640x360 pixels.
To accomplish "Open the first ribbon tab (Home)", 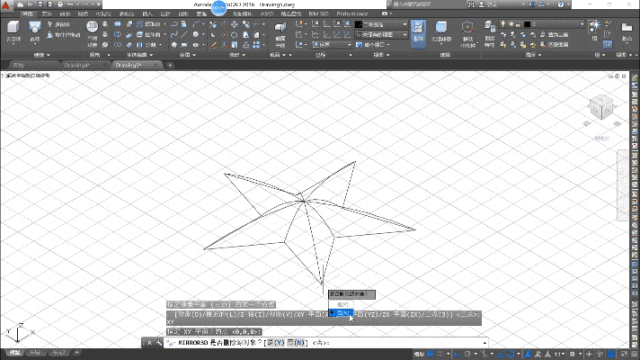I will pos(27,14).
